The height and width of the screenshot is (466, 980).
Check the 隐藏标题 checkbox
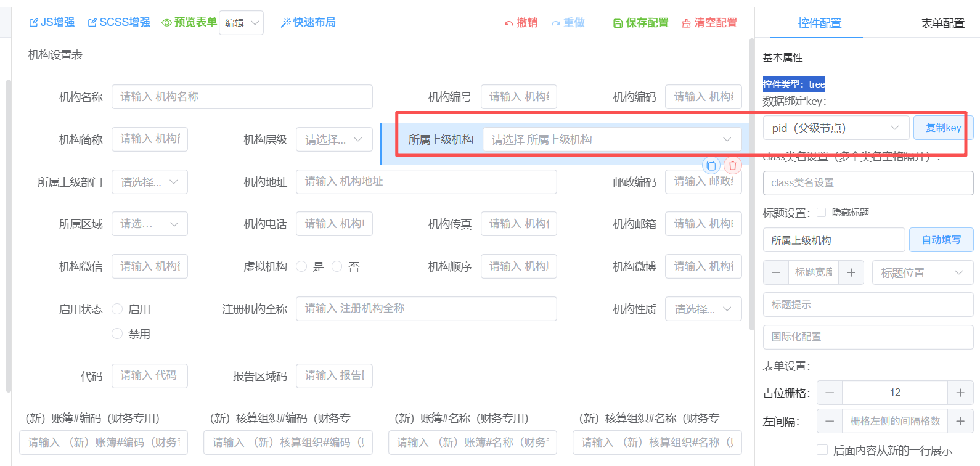click(x=821, y=213)
